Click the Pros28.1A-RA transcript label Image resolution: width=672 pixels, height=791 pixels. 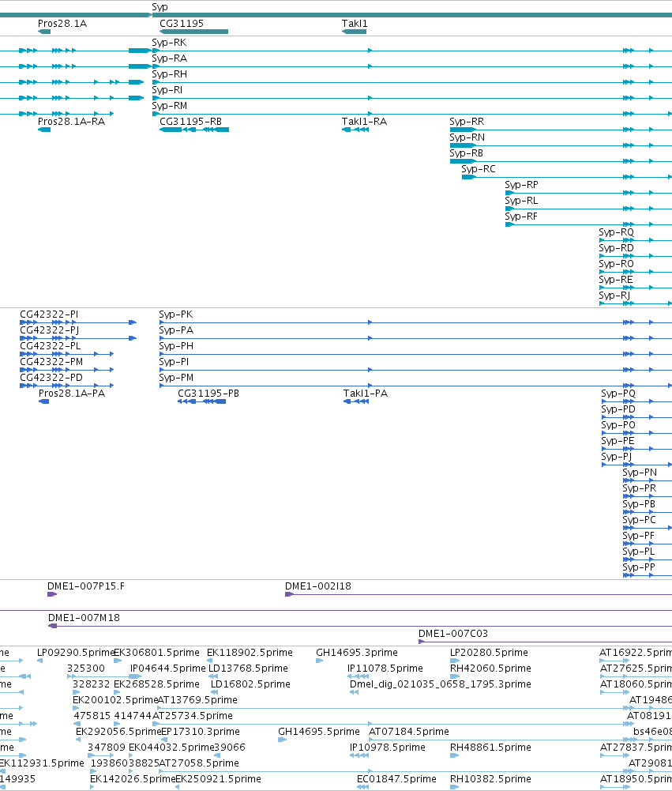click(72, 122)
